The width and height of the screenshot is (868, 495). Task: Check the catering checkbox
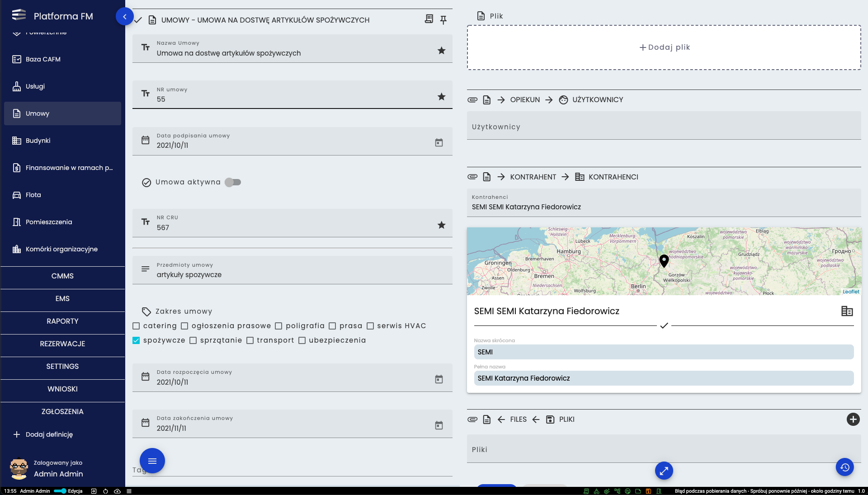[136, 326]
